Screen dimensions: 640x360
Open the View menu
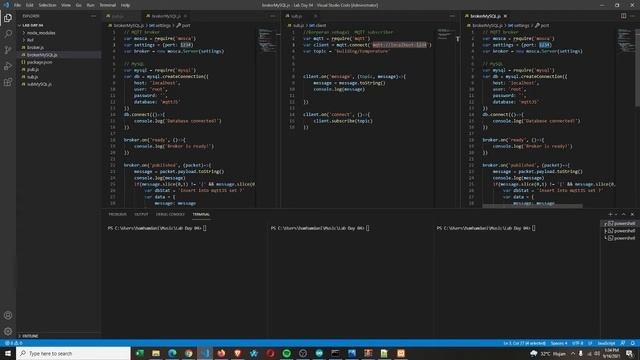click(x=66, y=5)
